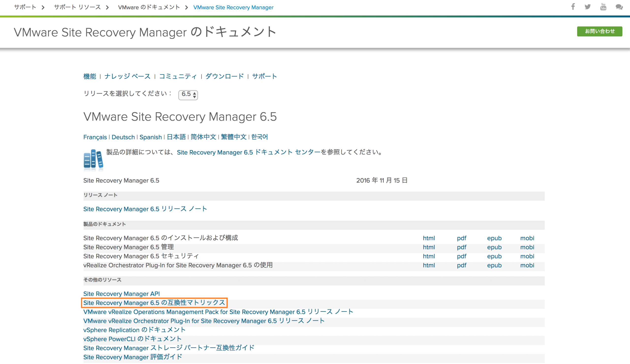This screenshot has width=630, height=364.
Task: Switch language to 日本語
Action: coord(176,137)
